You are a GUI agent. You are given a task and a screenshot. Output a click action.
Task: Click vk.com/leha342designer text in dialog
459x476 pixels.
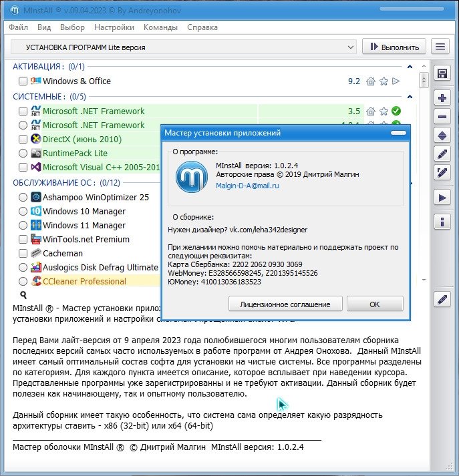[268, 230]
